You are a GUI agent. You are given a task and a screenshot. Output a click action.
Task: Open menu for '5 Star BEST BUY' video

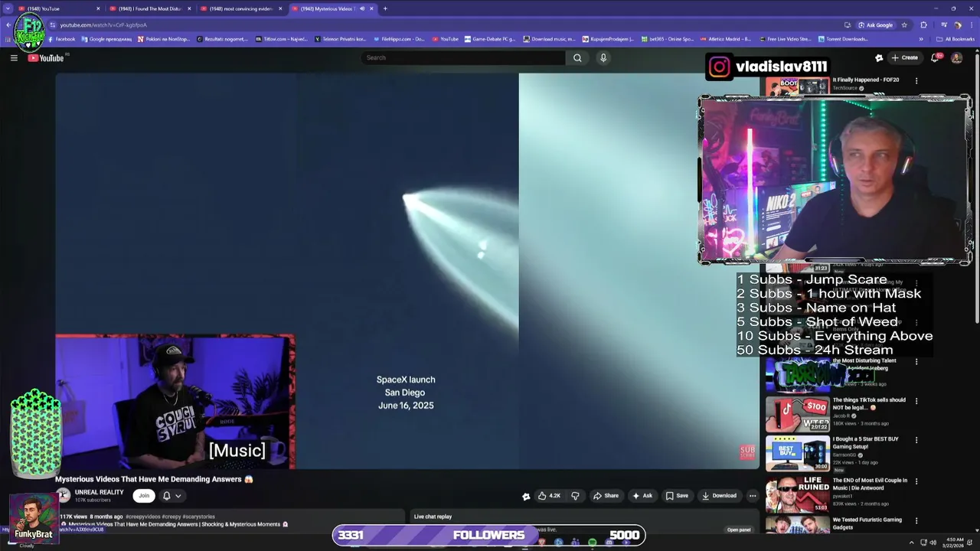click(x=916, y=440)
